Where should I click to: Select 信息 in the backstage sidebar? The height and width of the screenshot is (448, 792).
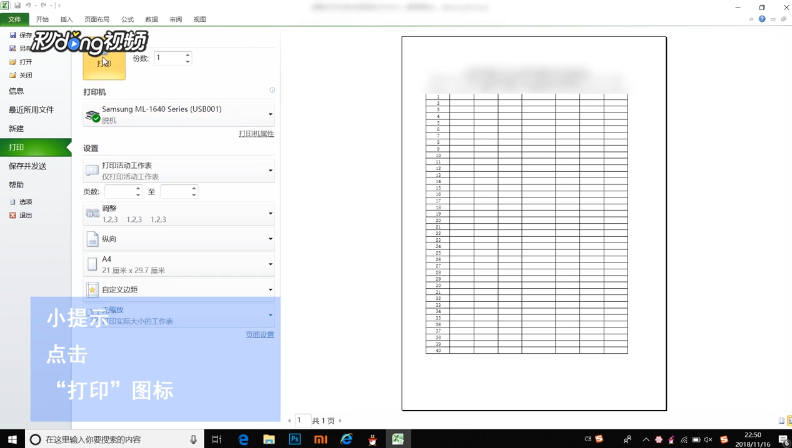pos(16,91)
